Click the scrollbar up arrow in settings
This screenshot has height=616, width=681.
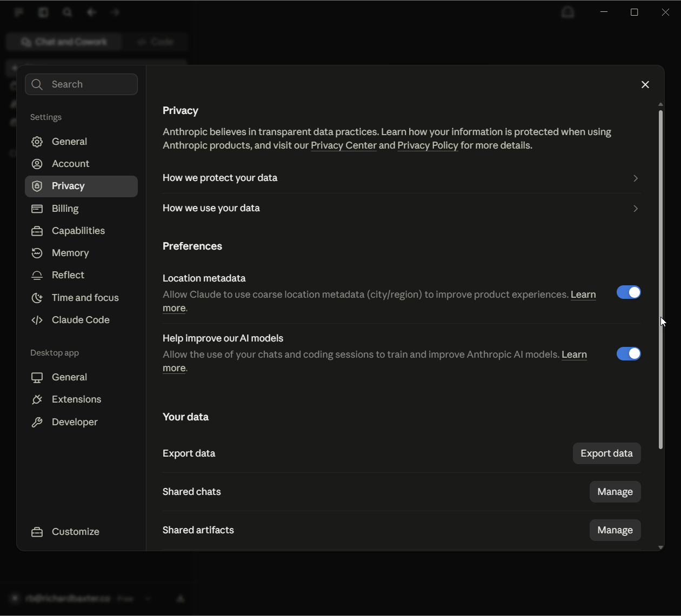point(660,104)
